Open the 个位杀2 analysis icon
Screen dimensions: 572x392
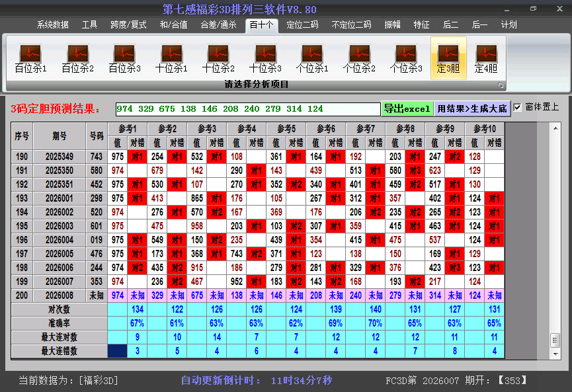[359, 58]
